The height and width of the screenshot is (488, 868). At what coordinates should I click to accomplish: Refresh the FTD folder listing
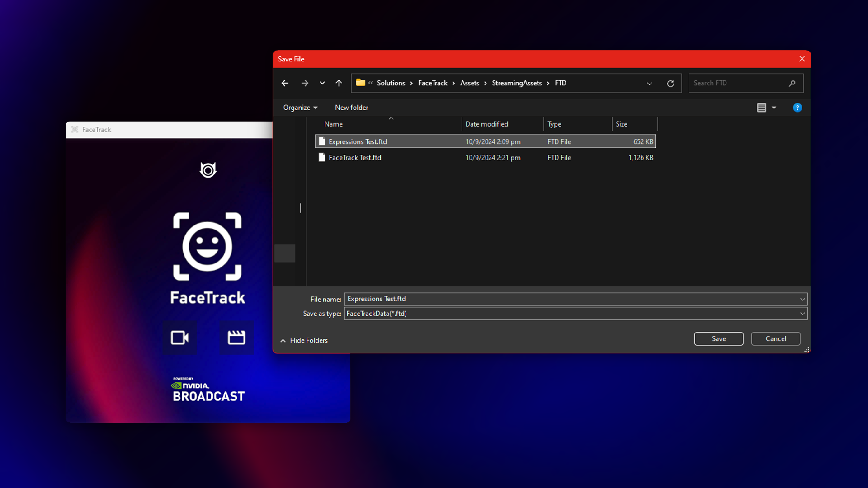point(670,84)
